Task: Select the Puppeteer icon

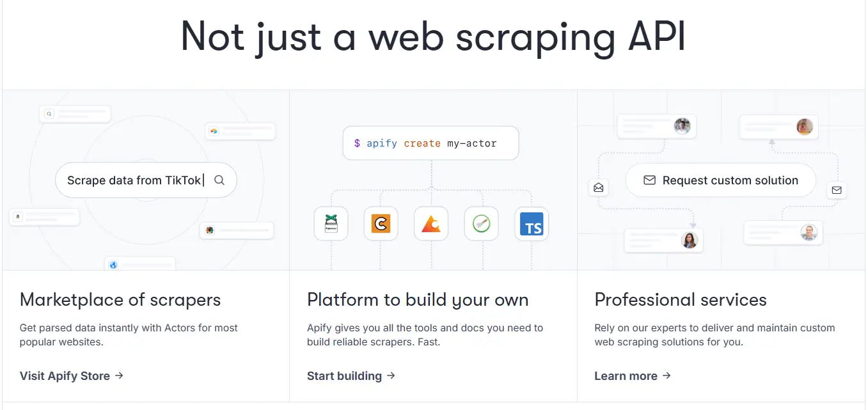Action: (x=331, y=224)
